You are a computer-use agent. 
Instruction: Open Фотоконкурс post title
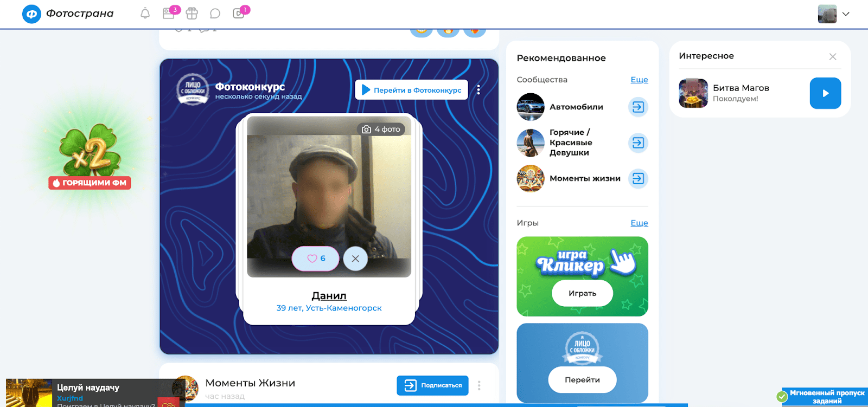[x=250, y=87]
